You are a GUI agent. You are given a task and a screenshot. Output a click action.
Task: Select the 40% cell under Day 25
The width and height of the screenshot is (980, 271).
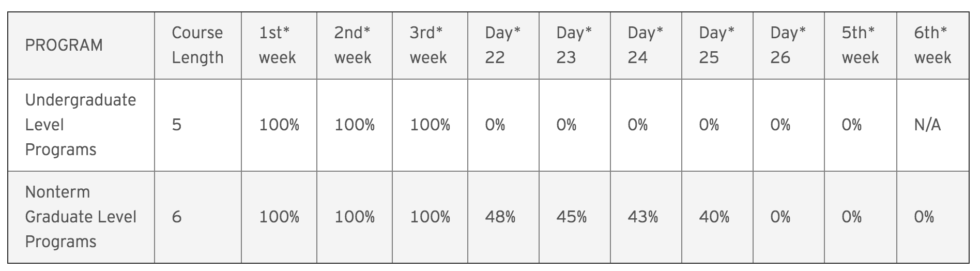pyautogui.click(x=714, y=217)
